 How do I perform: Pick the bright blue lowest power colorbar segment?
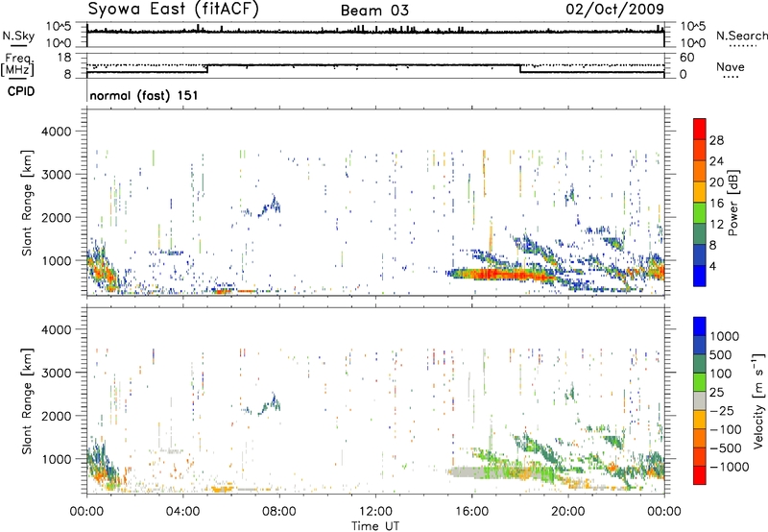700,276
